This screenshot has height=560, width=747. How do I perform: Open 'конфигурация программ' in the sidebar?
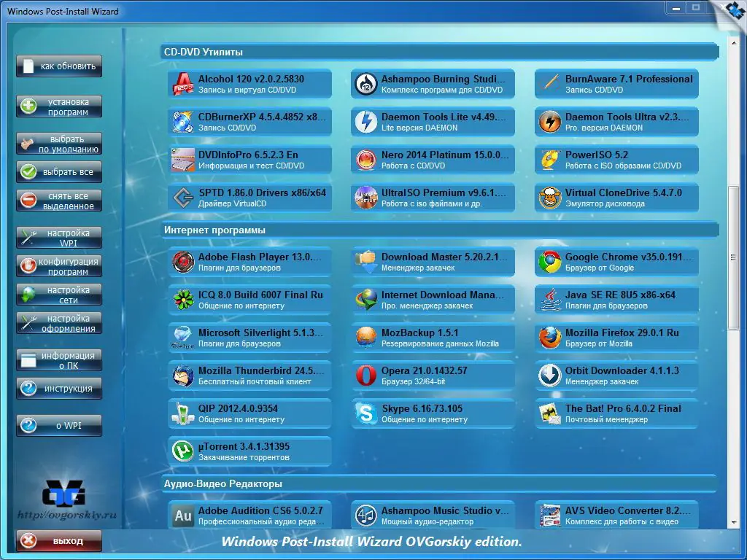click(59, 266)
